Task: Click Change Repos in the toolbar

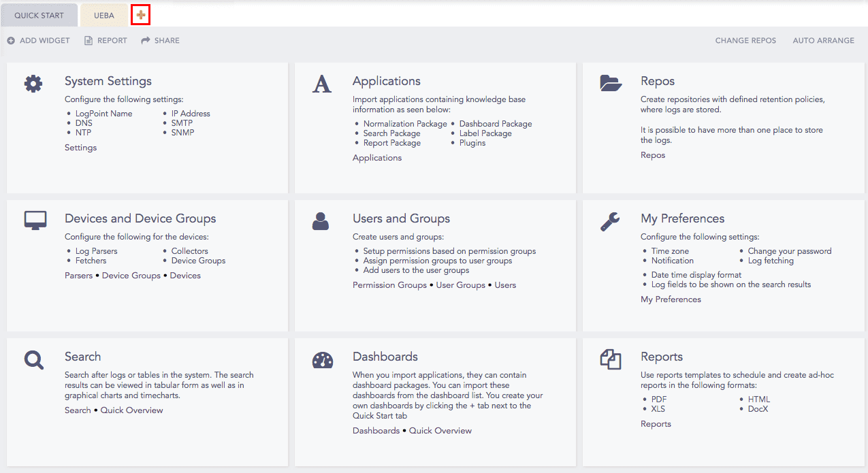Action: point(745,41)
